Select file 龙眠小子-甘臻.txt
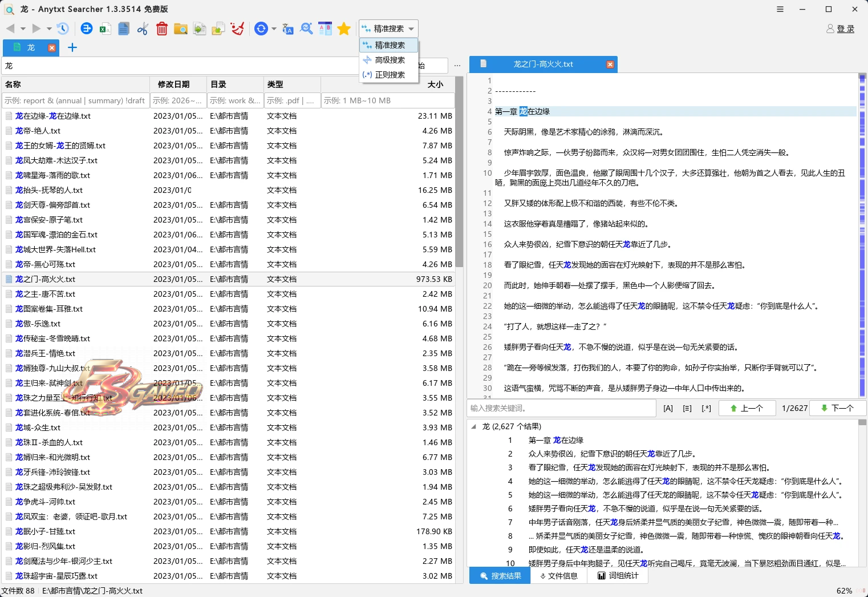 pos(228,531)
